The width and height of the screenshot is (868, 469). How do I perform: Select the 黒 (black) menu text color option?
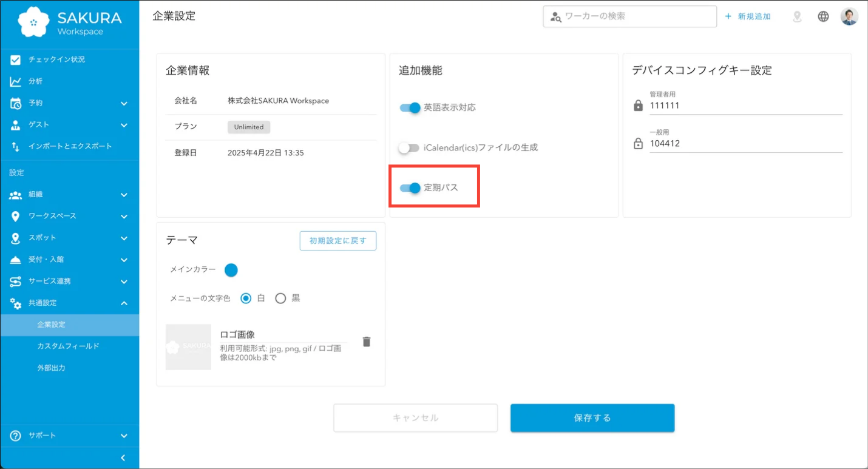pyautogui.click(x=280, y=298)
